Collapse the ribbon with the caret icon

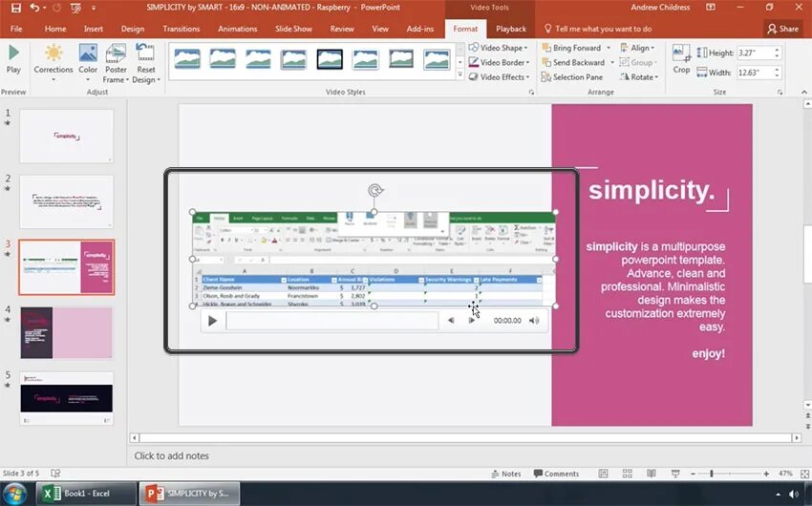point(803,92)
